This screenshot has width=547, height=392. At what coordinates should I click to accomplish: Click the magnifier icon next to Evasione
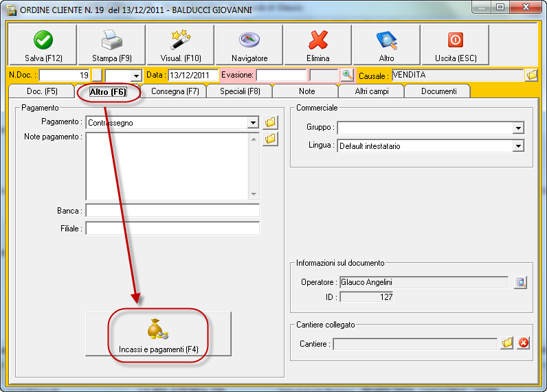click(347, 75)
